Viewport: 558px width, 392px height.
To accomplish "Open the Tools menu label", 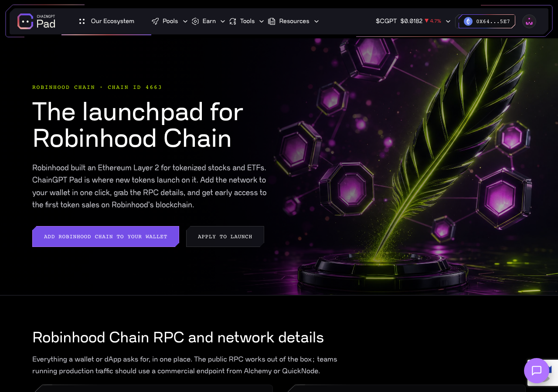I will (x=248, y=21).
